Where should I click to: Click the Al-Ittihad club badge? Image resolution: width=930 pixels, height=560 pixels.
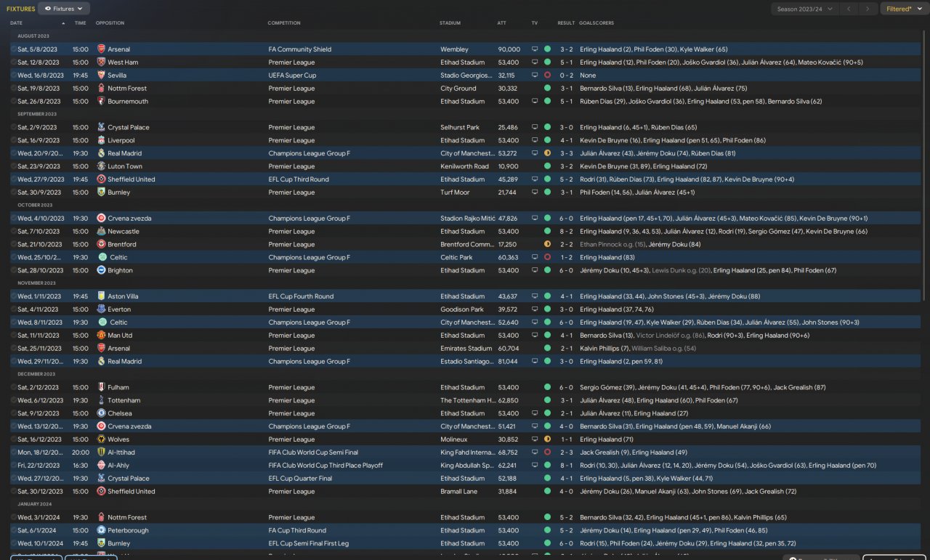click(101, 453)
